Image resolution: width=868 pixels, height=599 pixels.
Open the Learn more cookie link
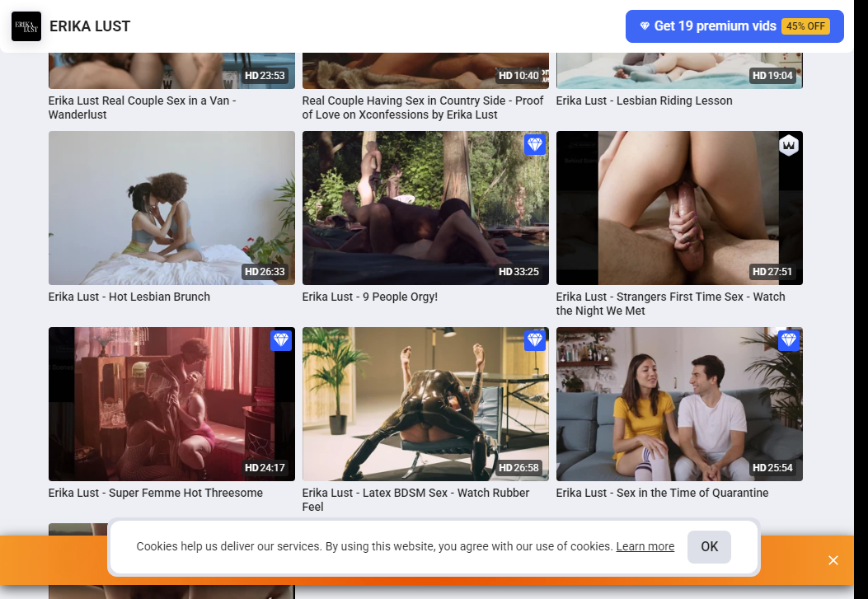(x=645, y=546)
